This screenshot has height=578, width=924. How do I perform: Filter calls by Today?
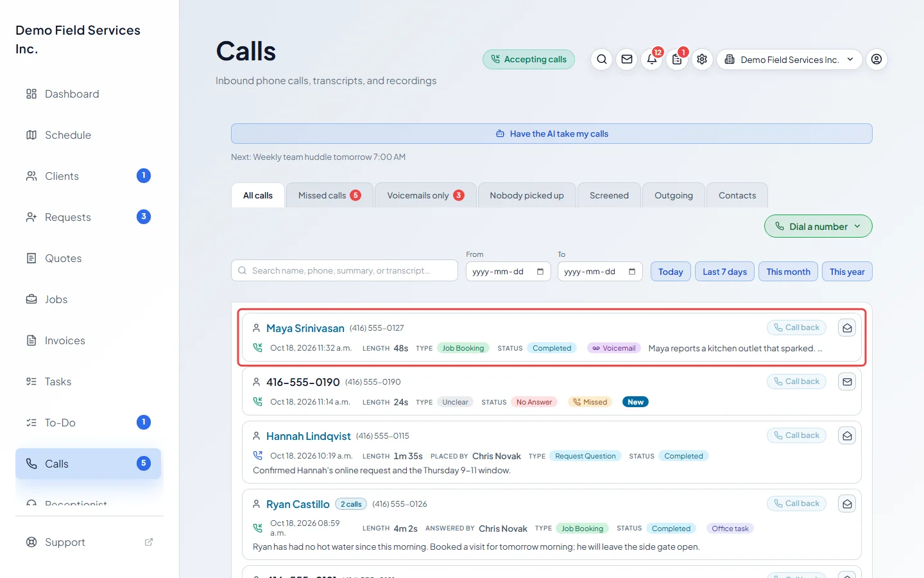[671, 272]
